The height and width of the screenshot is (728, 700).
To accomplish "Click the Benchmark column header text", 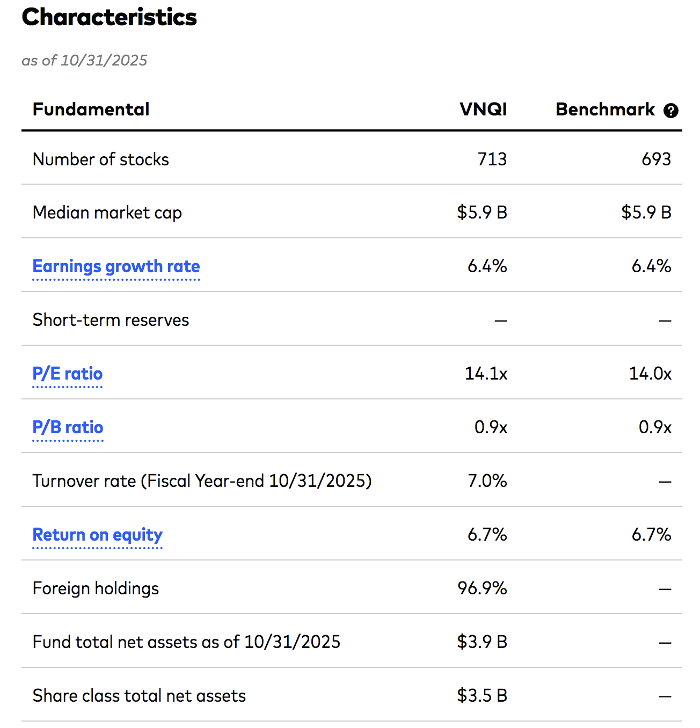I will (605, 110).
